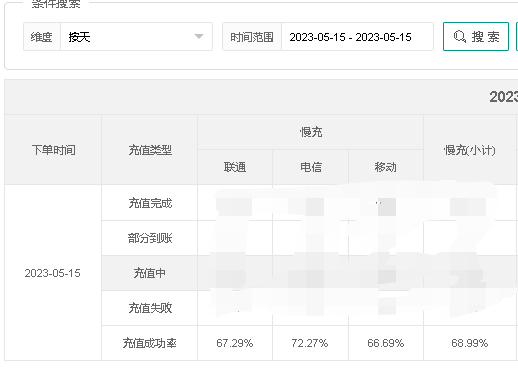The image size is (518, 371).
Task: Click the dropdown arrow beside 按天
Action: pos(199,37)
